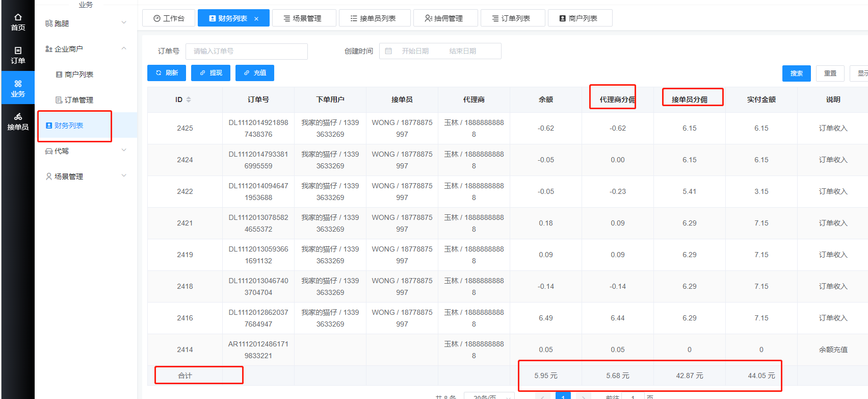The image size is (868, 399).
Task: Click the 42.87 元 total cell
Action: pyautogui.click(x=690, y=376)
